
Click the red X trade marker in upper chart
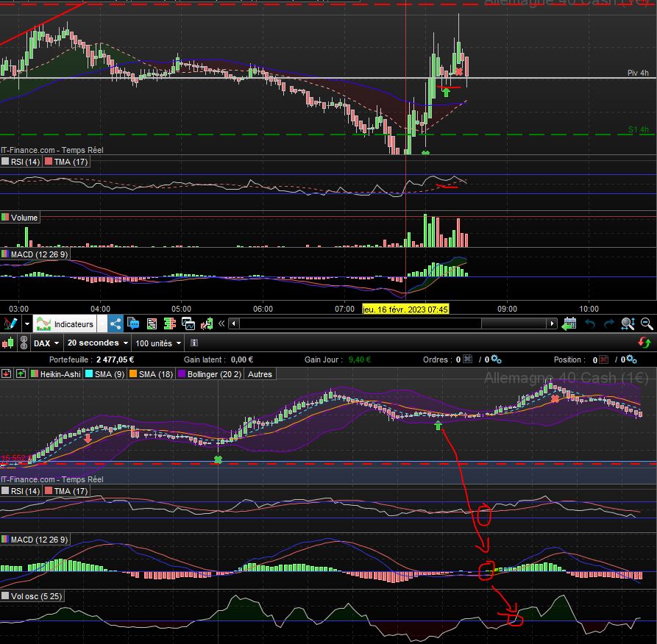tap(459, 71)
